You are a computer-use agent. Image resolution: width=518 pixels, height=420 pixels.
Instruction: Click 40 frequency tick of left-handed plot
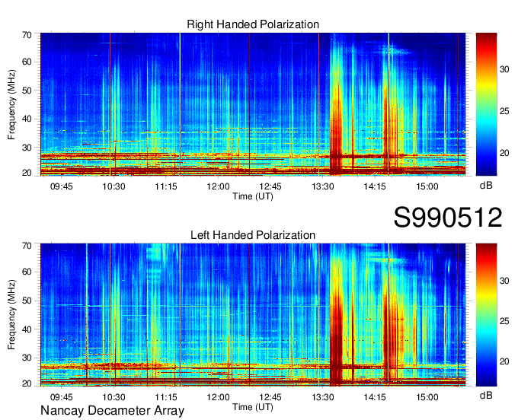tap(27, 329)
